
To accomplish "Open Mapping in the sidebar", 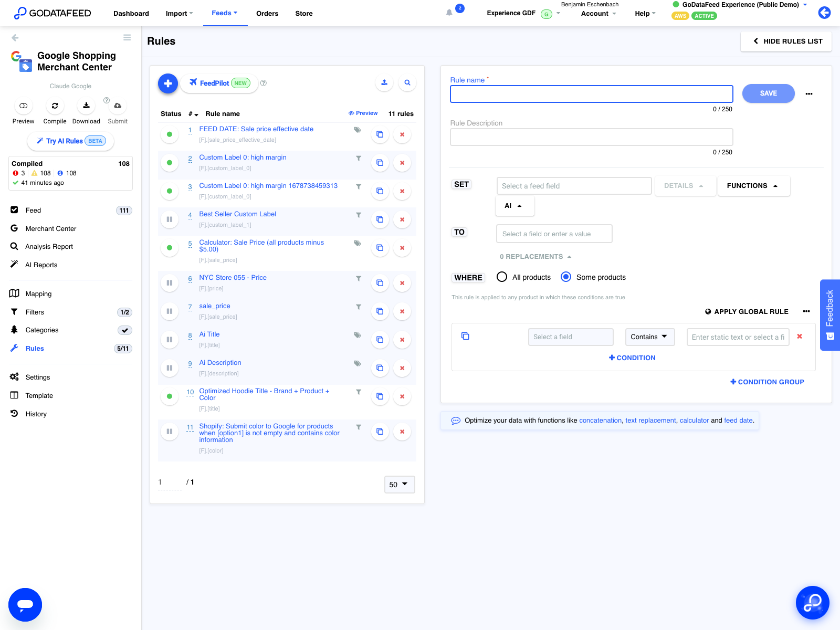I will pos(38,294).
